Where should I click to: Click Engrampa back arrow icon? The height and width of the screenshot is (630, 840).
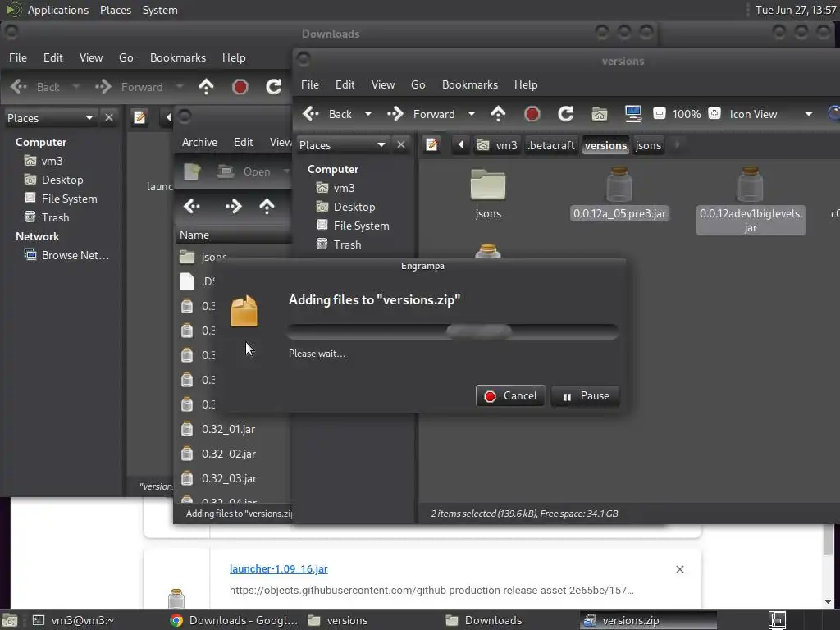tap(192, 206)
